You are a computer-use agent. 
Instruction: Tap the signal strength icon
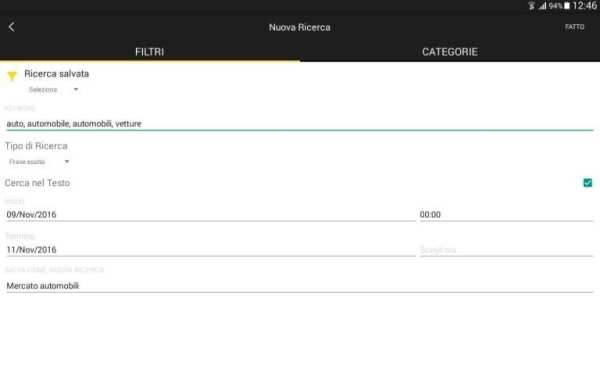pos(542,6)
